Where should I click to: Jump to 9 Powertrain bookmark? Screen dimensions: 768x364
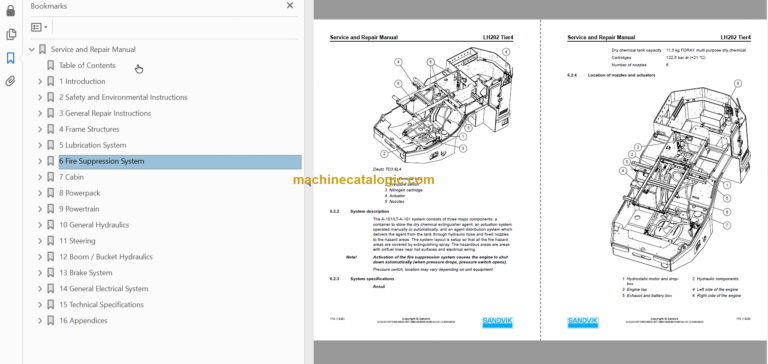79,209
